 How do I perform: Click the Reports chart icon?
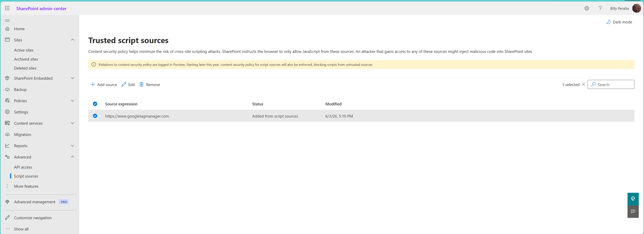pos(7,145)
